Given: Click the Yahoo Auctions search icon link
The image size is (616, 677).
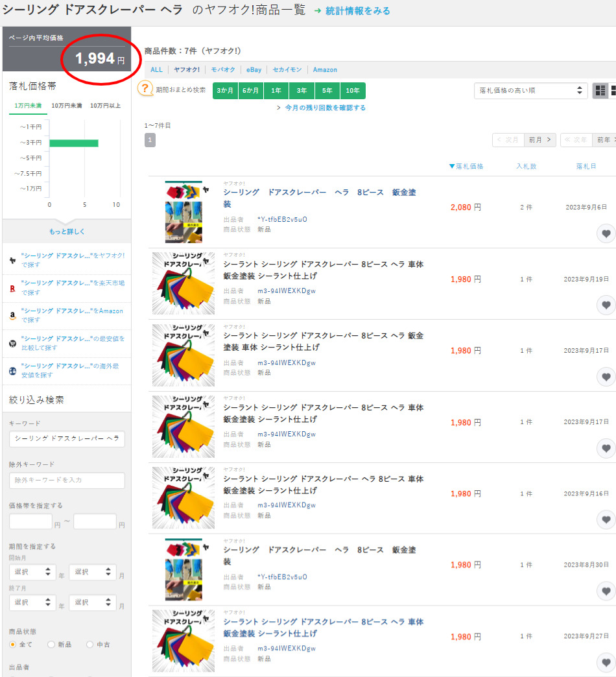Looking at the screenshot, I should [x=12, y=260].
